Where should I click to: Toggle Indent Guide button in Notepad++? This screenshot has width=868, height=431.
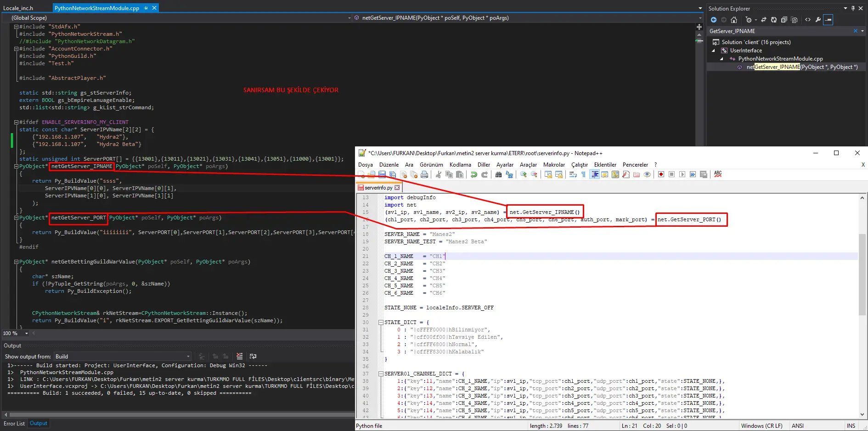[595, 174]
